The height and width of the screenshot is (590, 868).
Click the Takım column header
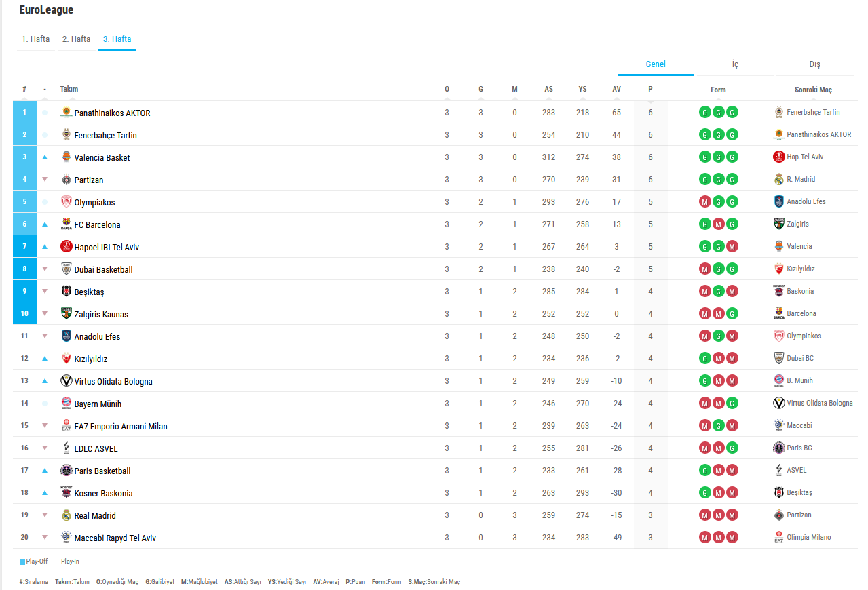pyautogui.click(x=69, y=90)
